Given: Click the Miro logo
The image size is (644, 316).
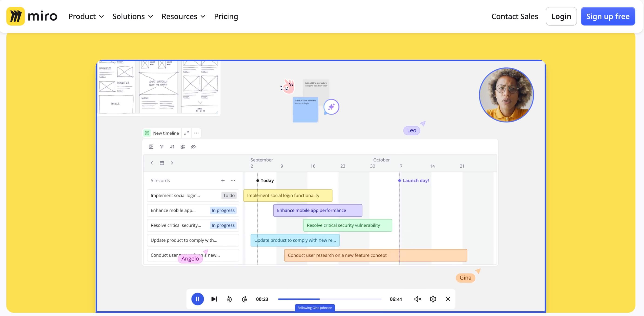Looking at the screenshot, I should click(32, 16).
